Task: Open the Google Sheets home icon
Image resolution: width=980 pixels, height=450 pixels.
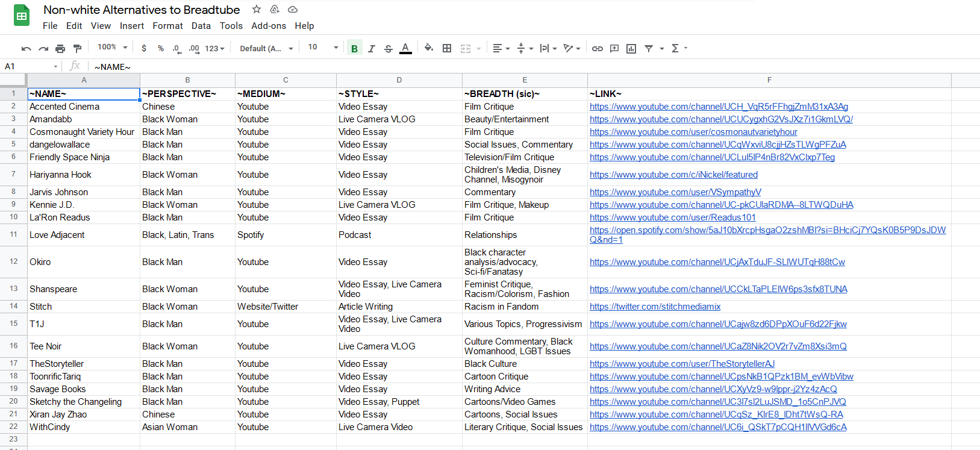Action: click(x=22, y=16)
